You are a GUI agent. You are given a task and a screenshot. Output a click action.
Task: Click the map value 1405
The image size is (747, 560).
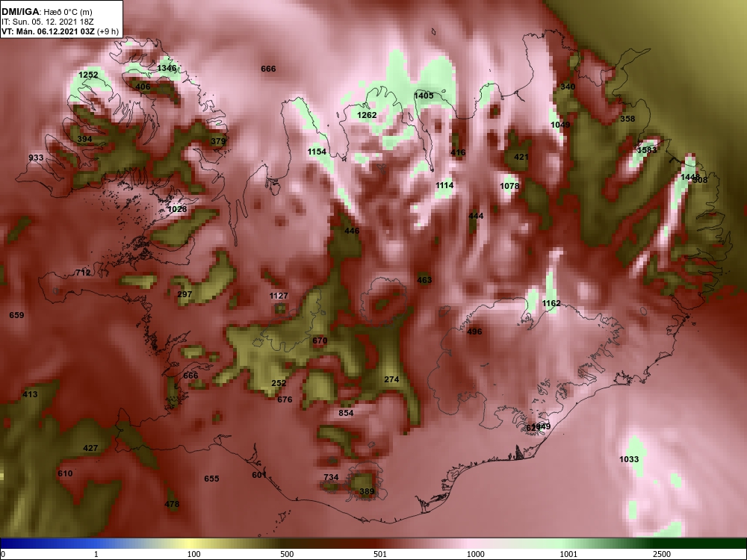click(424, 96)
